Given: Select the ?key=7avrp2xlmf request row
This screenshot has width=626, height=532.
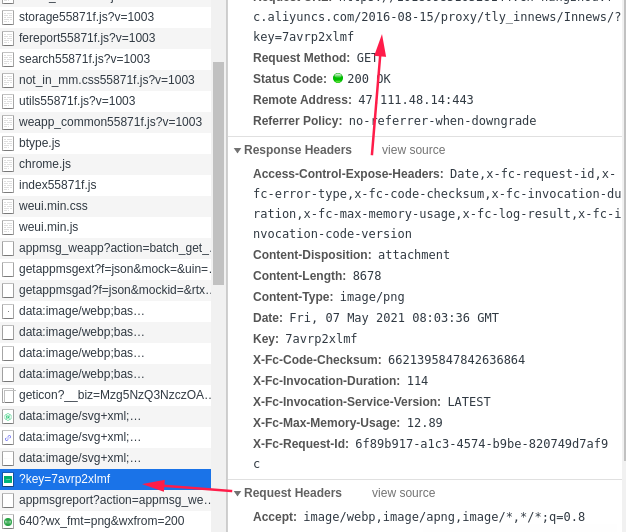Looking at the screenshot, I should 106,479.
